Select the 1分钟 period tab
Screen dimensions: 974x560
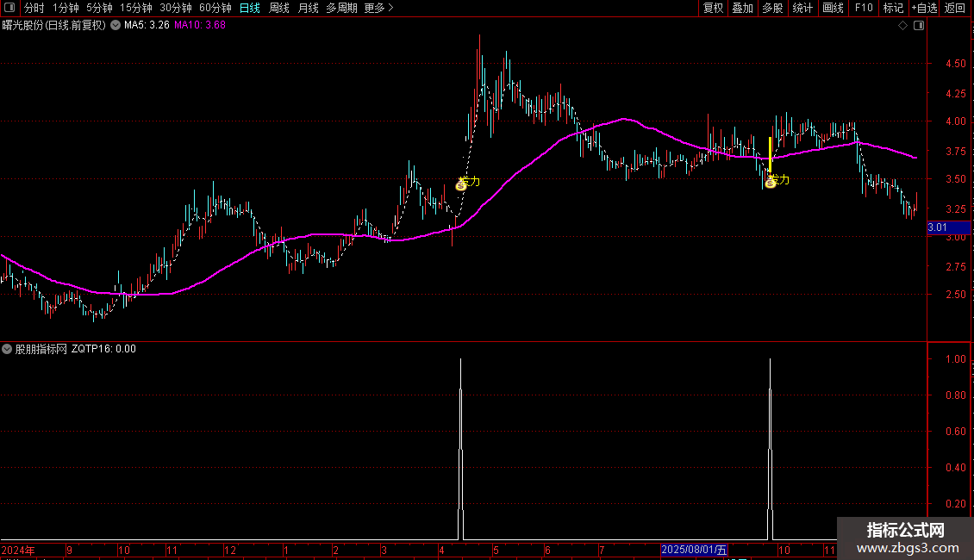[66, 8]
